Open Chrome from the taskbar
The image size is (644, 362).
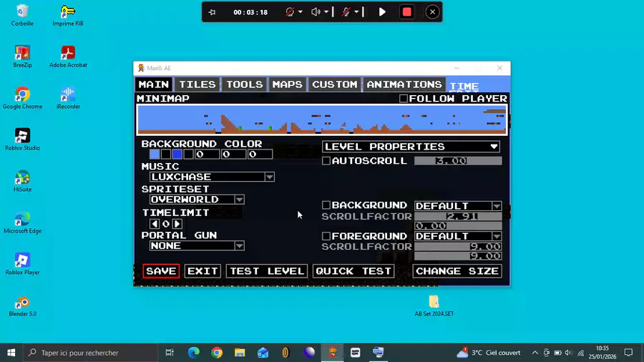pyautogui.click(x=217, y=353)
